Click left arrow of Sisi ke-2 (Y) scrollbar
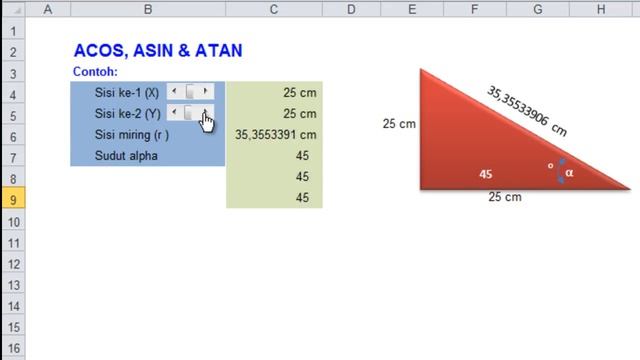This screenshot has width=640, height=360. 174,112
